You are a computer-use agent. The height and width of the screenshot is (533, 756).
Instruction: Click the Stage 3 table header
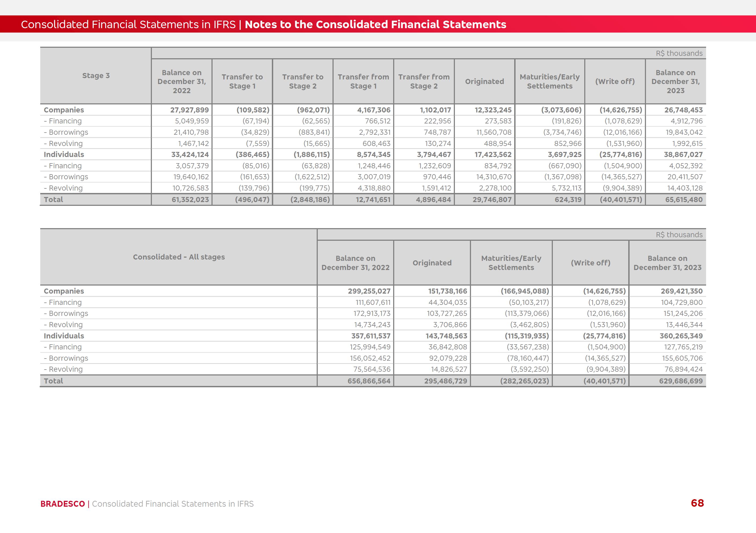tap(96, 76)
